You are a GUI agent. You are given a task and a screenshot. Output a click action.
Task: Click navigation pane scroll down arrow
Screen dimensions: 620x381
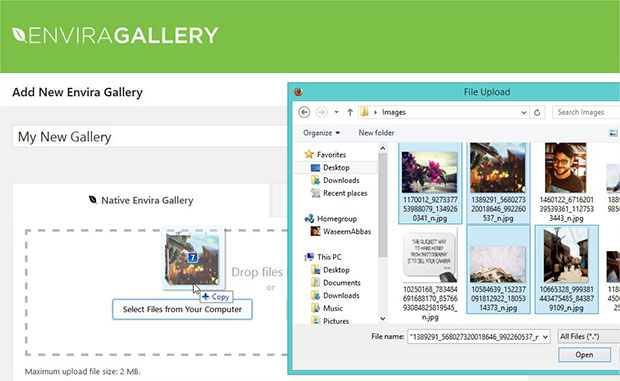coord(382,318)
